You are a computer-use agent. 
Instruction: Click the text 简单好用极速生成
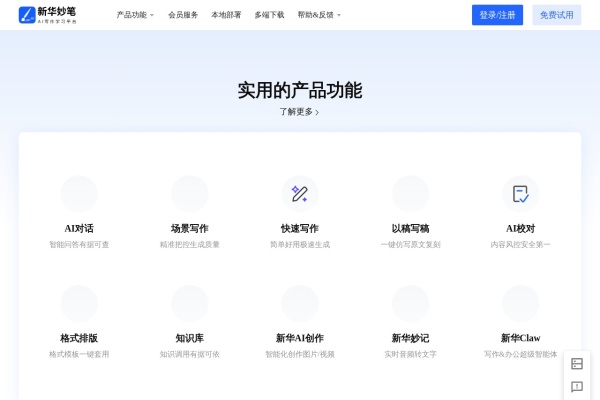point(300,245)
